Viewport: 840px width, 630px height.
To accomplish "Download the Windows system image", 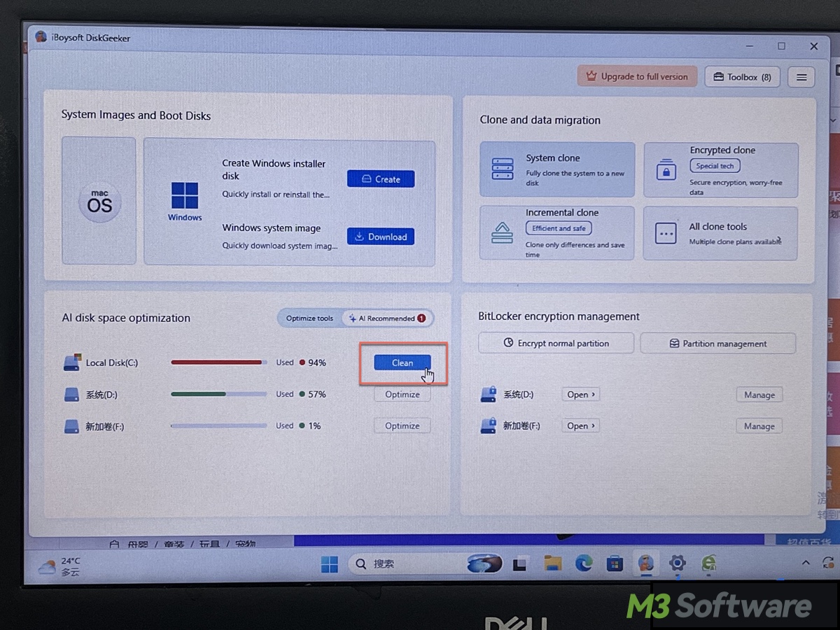I will click(x=381, y=237).
